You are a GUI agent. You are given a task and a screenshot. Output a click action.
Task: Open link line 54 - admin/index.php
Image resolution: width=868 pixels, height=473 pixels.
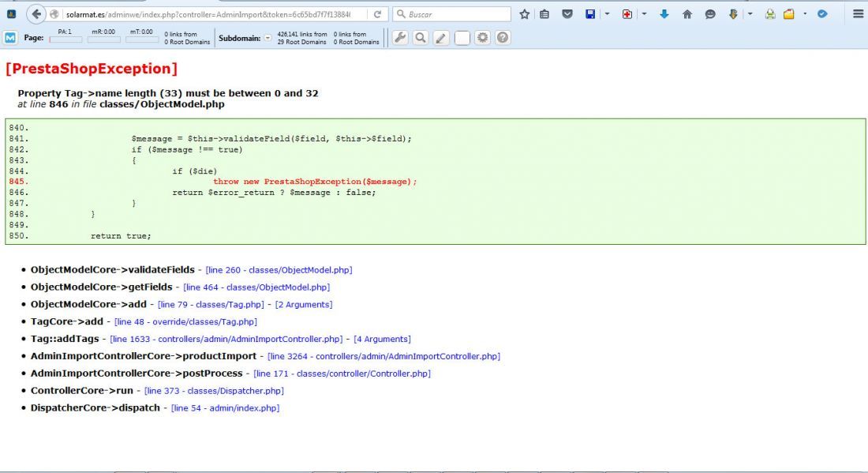(x=226, y=407)
